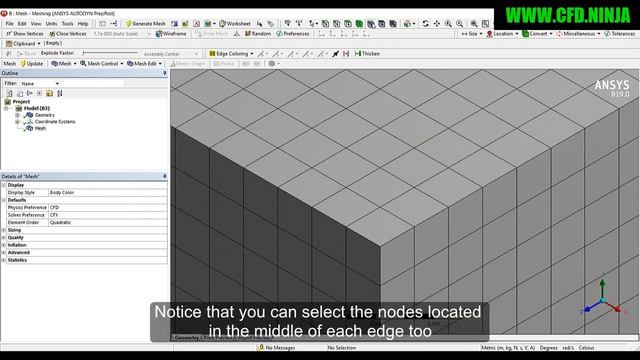This screenshot has height=360, width=640.
Task: Open the Size dropdown
Action: pyautogui.click(x=471, y=34)
